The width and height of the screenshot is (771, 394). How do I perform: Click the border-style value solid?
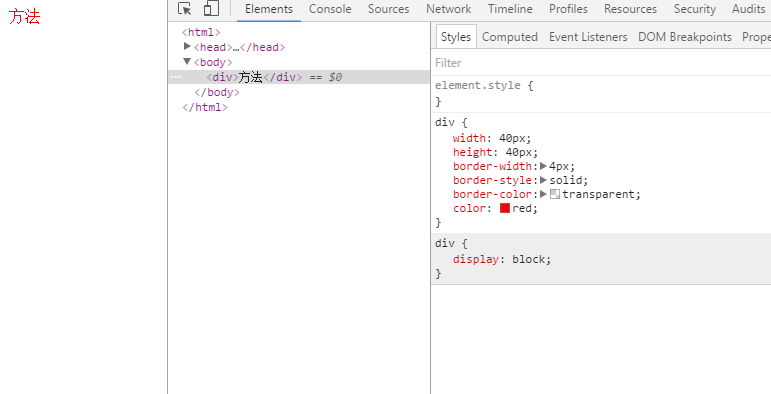pos(566,180)
